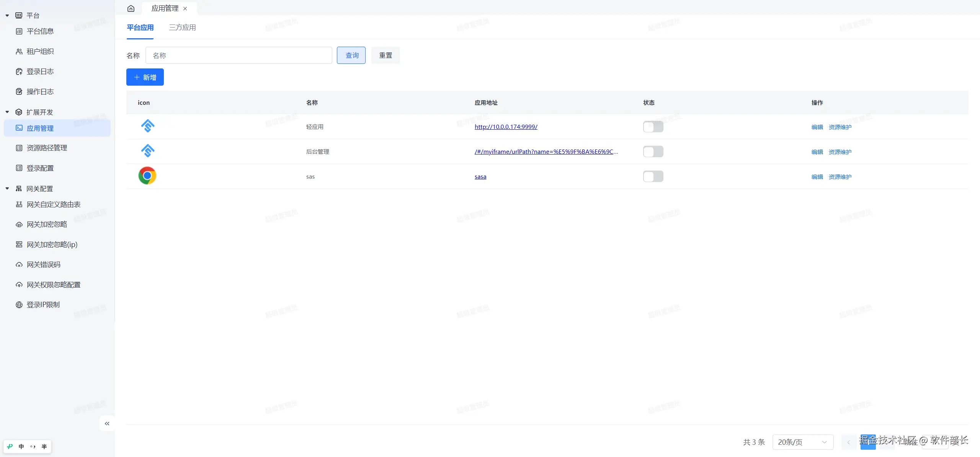Open 登录IP限制 globe item
This screenshot has width=980, height=457.
43,305
